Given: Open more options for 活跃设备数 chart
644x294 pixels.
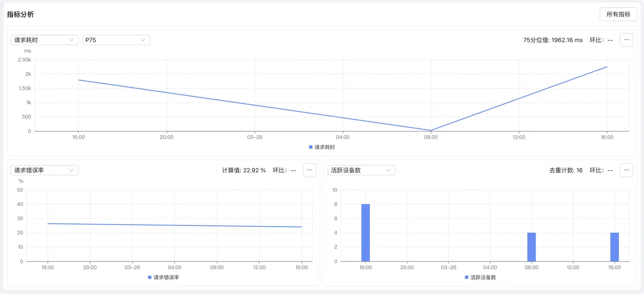Looking at the screenshot, I should tap(626, 170).
